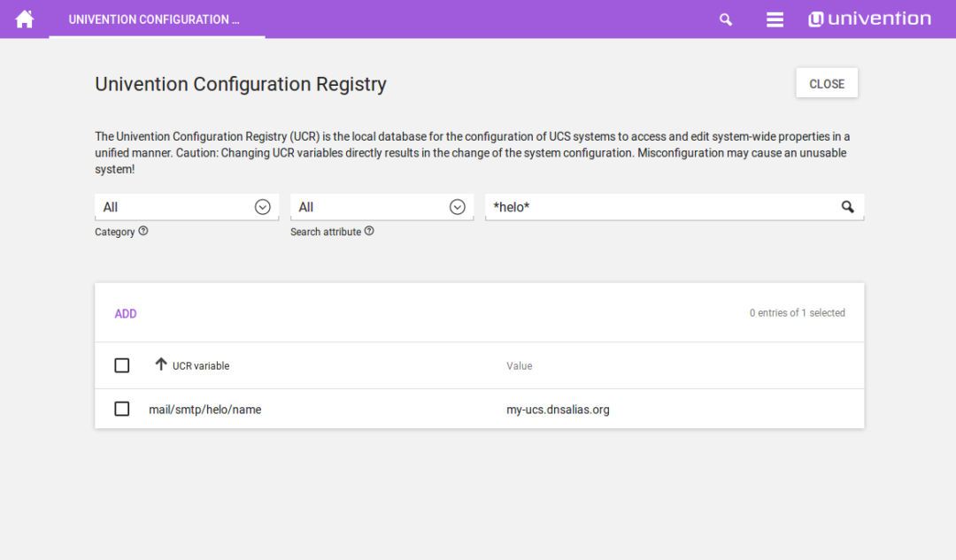Open global search using the magnifier icon
Screen dimensions: 956x560
[725, 19]
